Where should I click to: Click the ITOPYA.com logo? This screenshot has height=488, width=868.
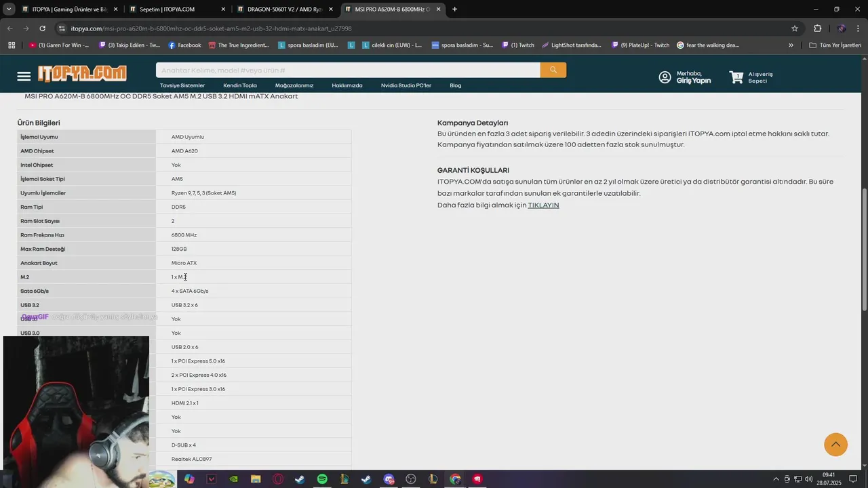(x=82, y=73)
